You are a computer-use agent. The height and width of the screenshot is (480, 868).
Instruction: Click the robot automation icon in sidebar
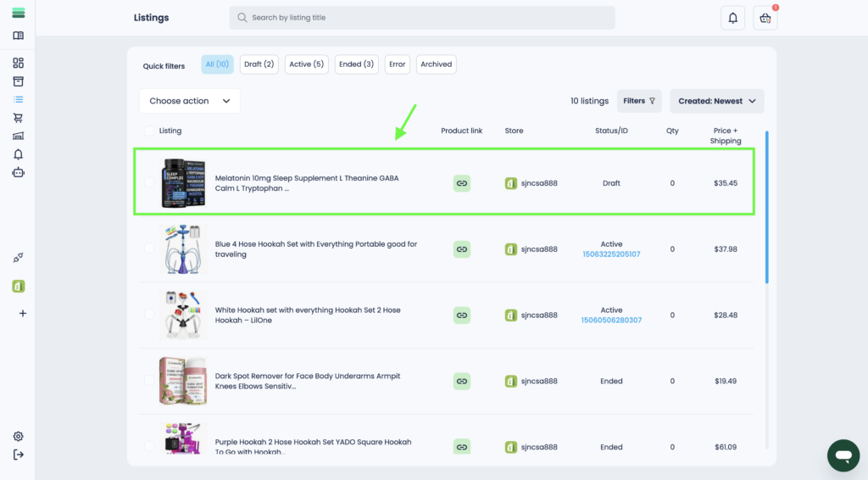tap(18, 172)
